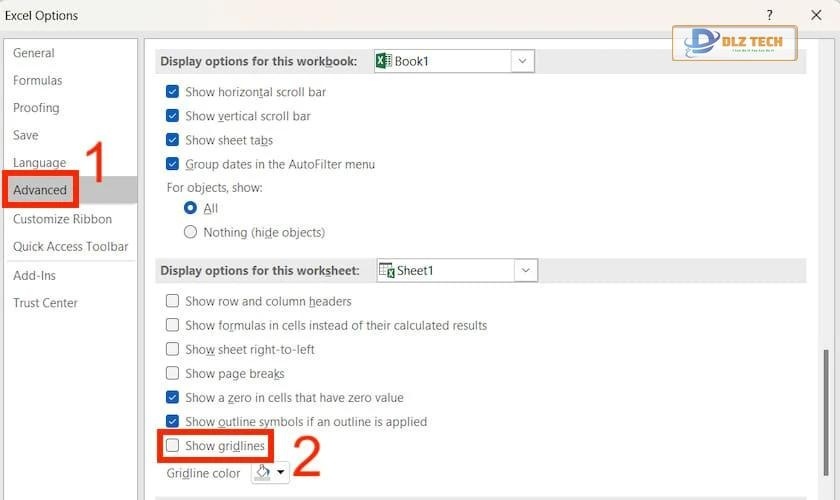The width and height of the screenshot is (840, 500).
Task: Enable Show formulas in cells option
Action: tap(172, 325)
